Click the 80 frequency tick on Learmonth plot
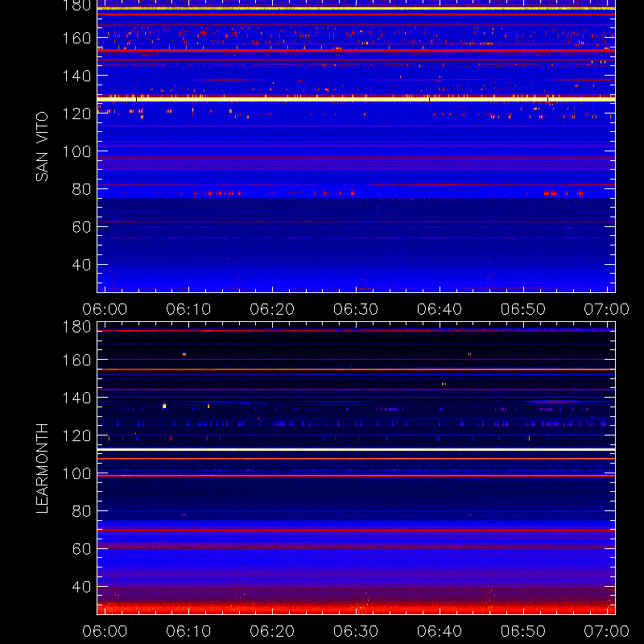 coord(82,511)
